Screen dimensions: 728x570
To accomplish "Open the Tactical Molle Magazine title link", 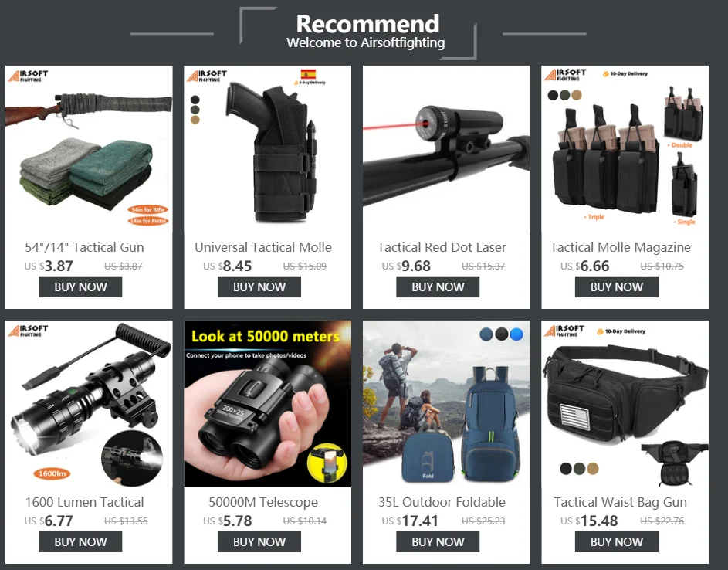I will click(x=620, y=247).
